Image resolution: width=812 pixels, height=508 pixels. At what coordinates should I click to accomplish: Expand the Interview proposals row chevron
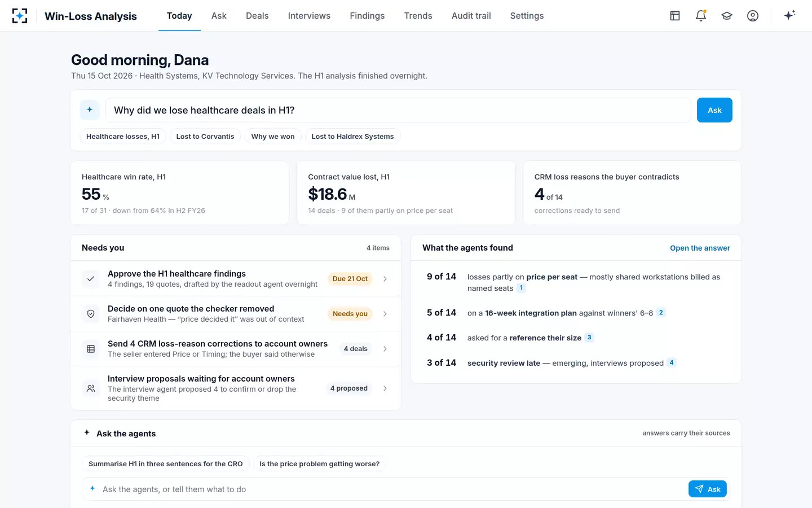(385, 388)
